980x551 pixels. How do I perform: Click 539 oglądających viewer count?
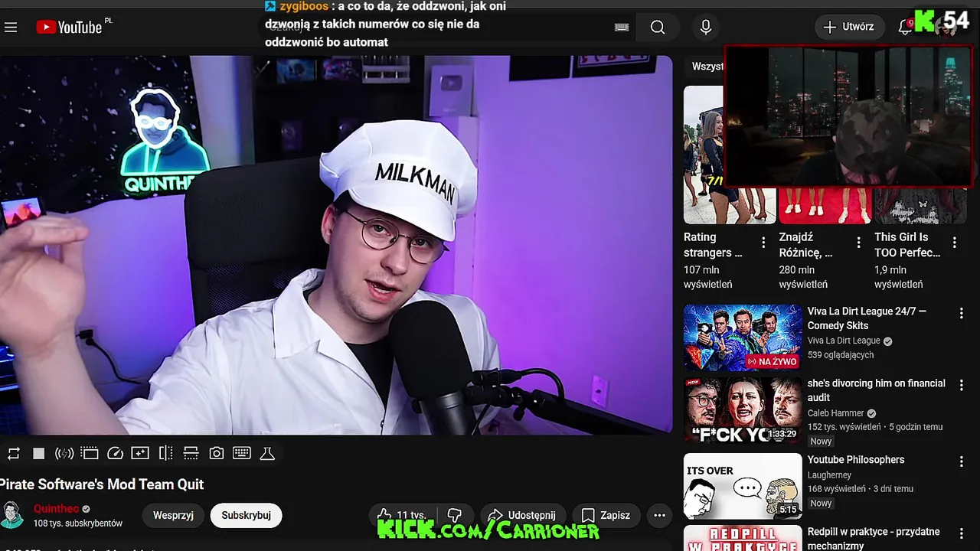tap(841, 355)
